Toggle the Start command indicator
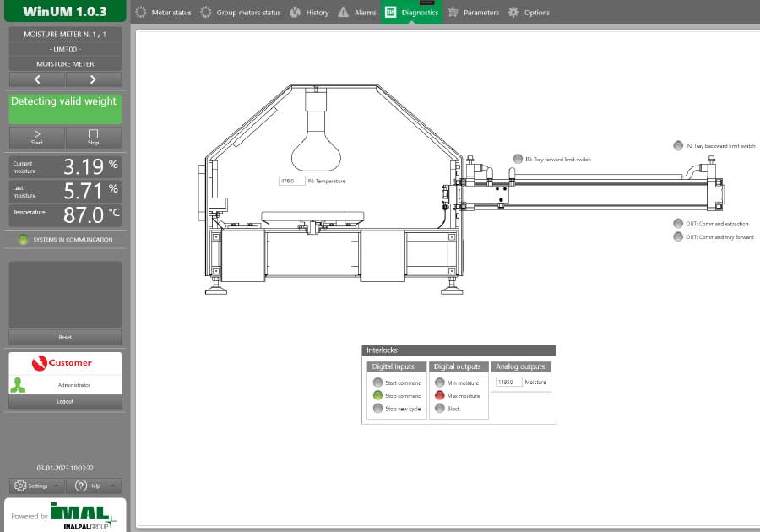This screenshot has height=532, width=760. point(377,383)
